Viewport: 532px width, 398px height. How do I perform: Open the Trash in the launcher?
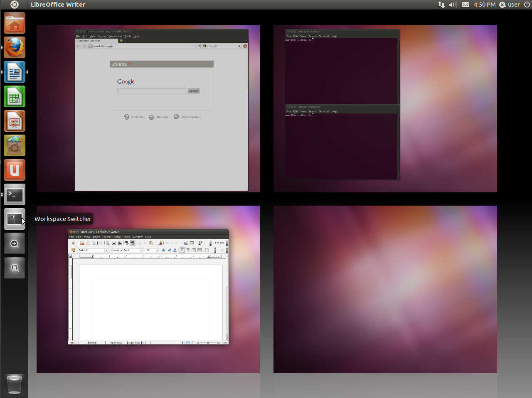tap(15, 384)
